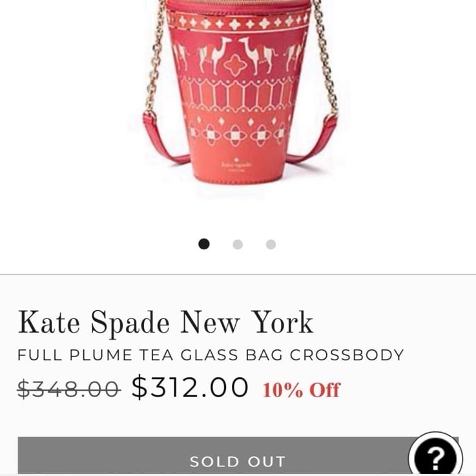Click the Full Plume Tea Glass Bag title

[211, 355]
